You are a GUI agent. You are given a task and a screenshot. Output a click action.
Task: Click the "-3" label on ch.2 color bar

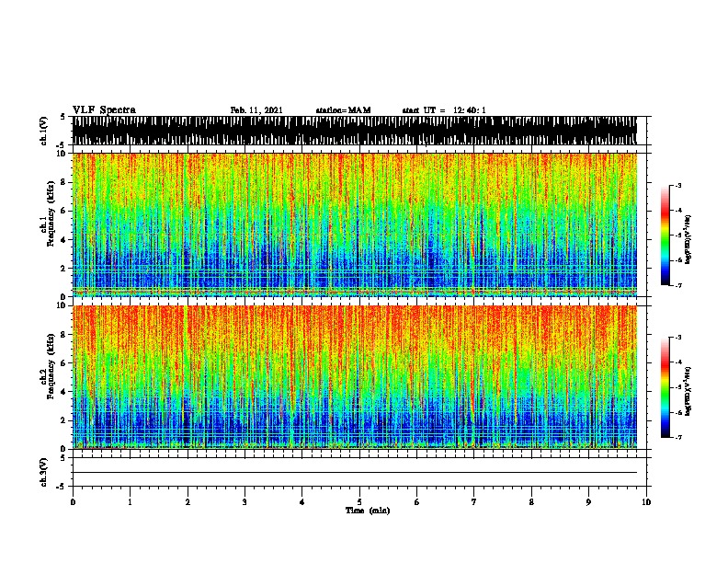[678, 338]
